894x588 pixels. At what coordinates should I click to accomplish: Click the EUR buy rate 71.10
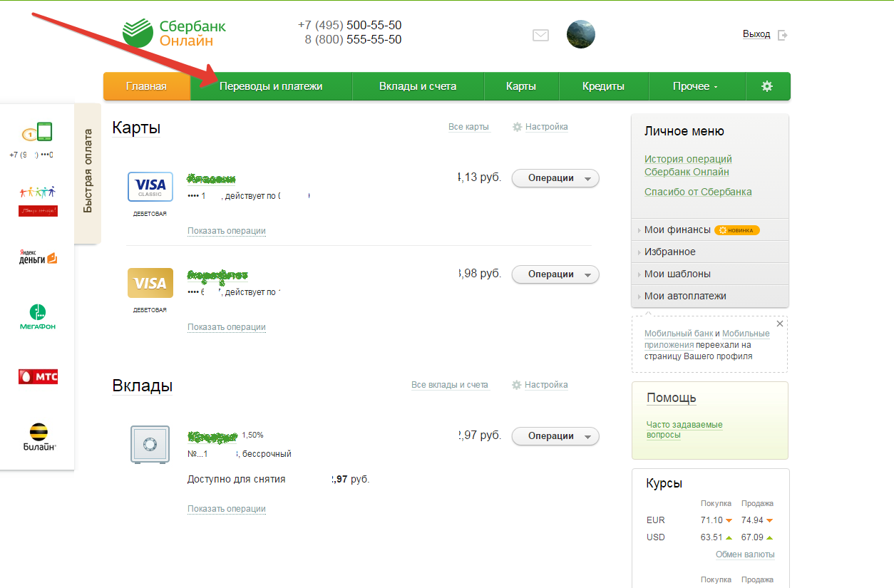pos(711,520)
